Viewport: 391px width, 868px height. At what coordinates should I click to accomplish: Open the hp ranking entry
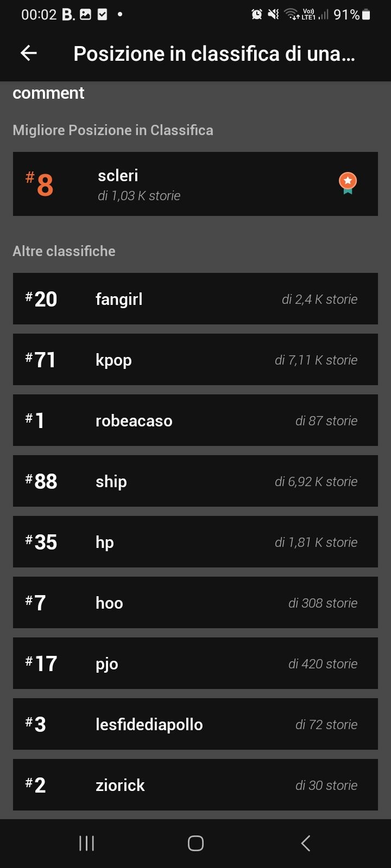click(x=195, y=542)
